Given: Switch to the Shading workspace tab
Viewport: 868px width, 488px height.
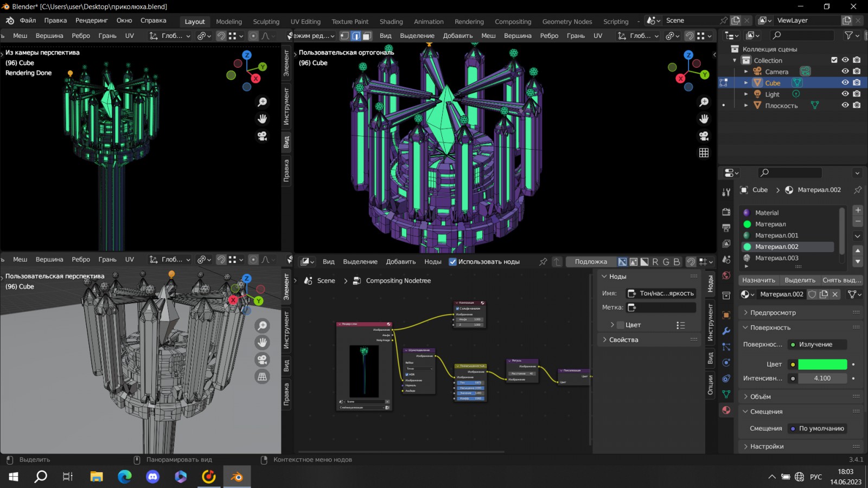Looking at the screenshot, I should pyautogui.click(x=391, y=22).
